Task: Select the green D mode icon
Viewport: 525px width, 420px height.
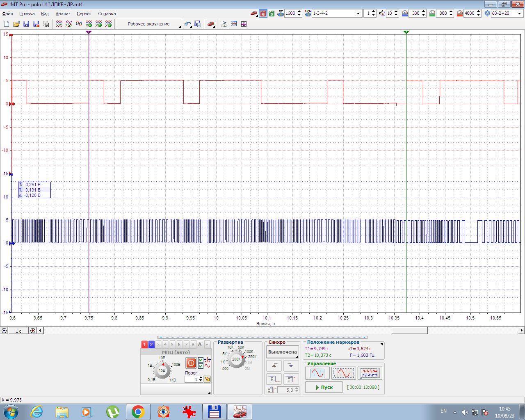Action: click(272, 14)
